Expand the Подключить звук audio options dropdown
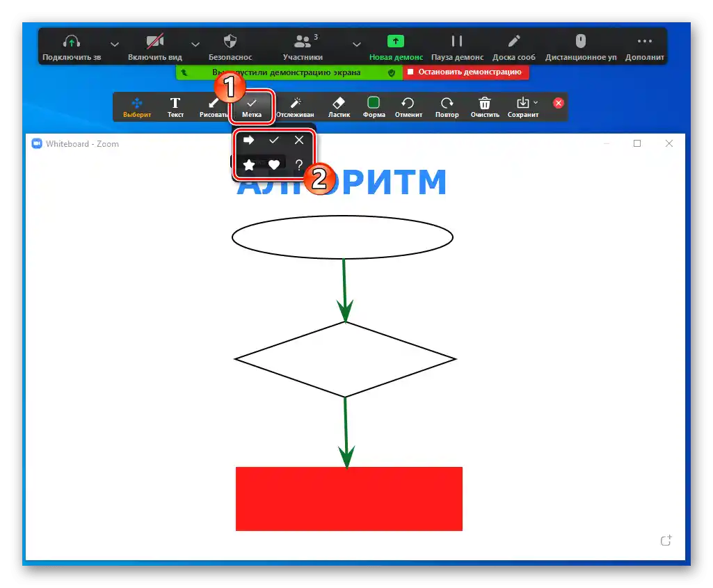Viewport: 713px width, 588px height. coord(115,43)
